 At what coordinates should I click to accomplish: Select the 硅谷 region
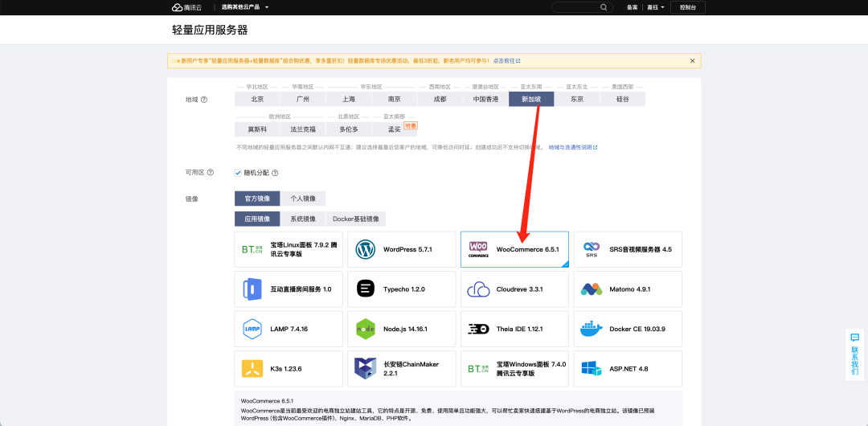click(x=623, y=99)
